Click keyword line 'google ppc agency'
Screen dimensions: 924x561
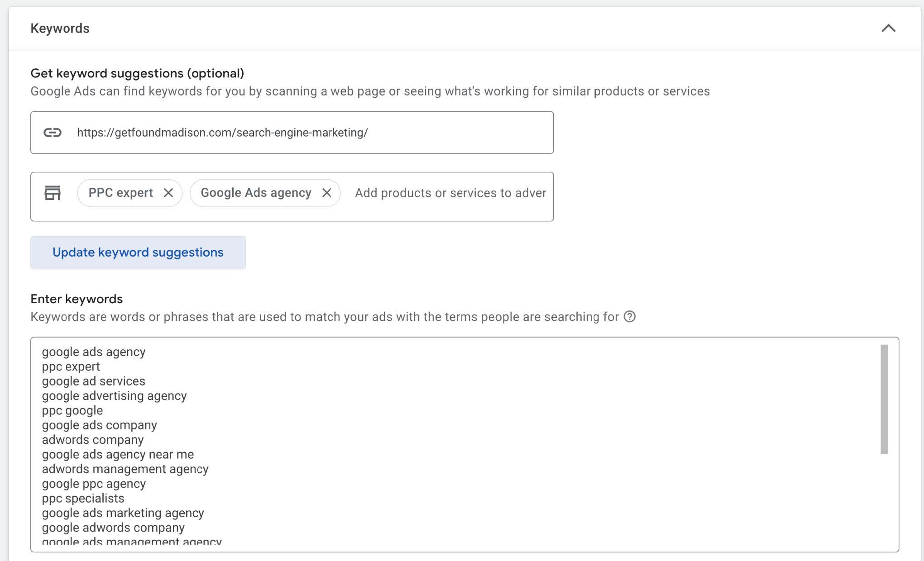94,484
